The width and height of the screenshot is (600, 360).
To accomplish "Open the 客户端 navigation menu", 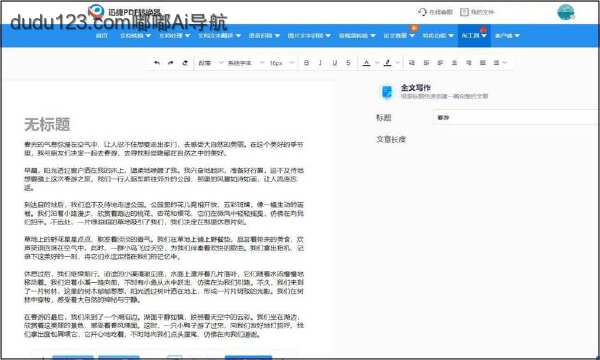I will coord(507,36).
